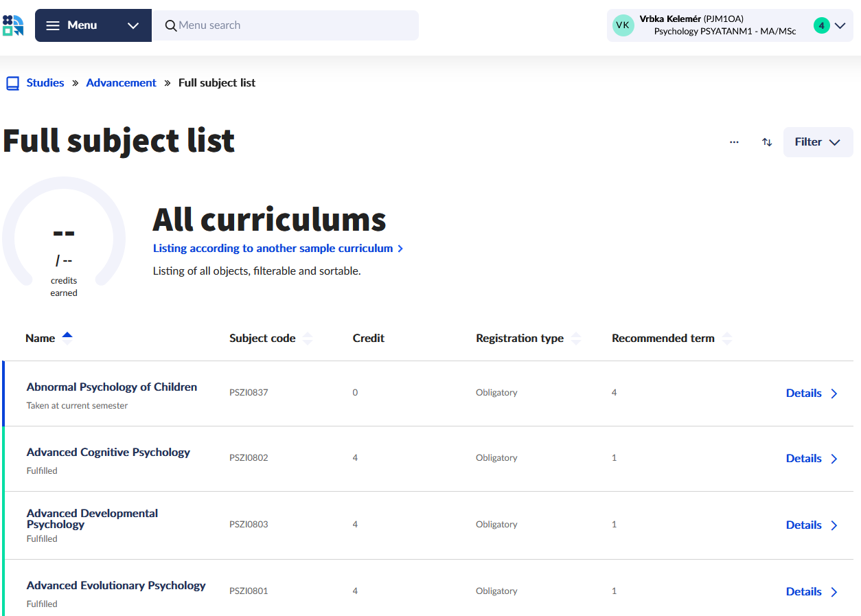Open the notification badge showing 4
Screen dimensions: 861x616
821,25
